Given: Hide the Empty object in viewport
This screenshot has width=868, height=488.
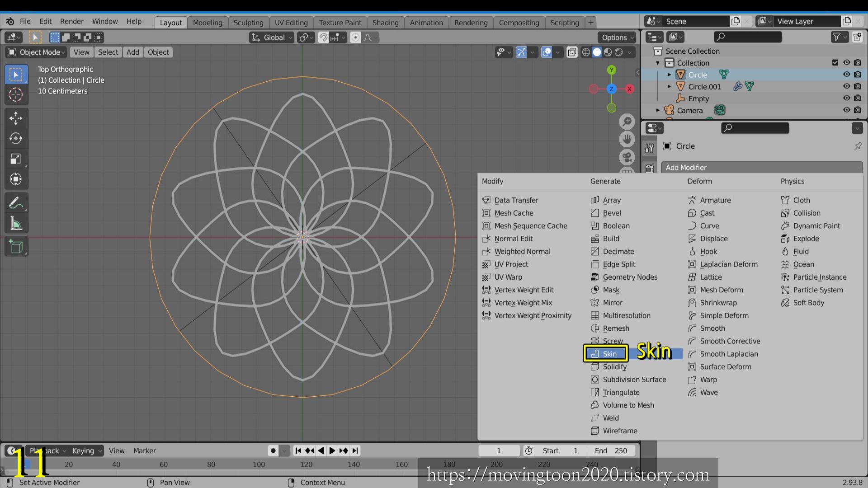Looking at the screenshot, I should [x=846, y=98].
